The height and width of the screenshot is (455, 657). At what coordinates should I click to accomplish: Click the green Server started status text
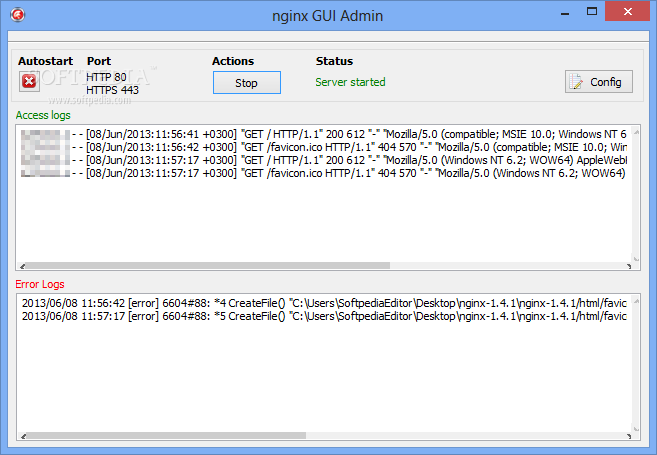pos(350,82)
